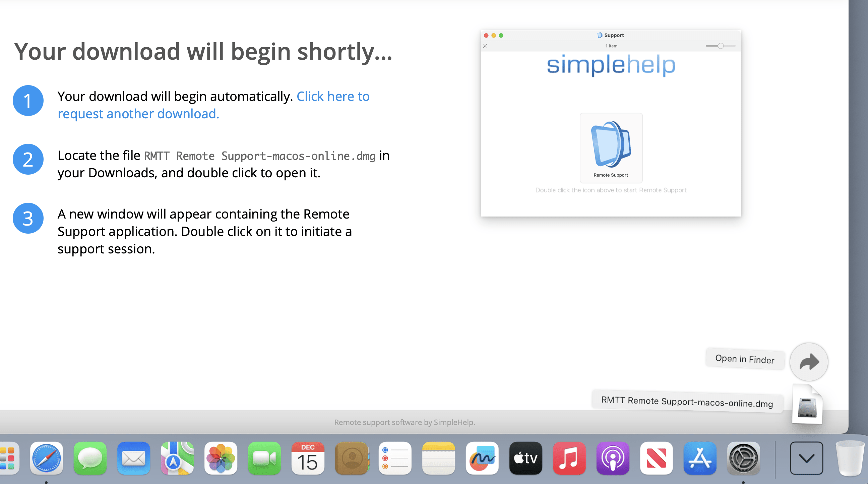
Task: Launch Freeform from the Dock
Action: [482, 458]
